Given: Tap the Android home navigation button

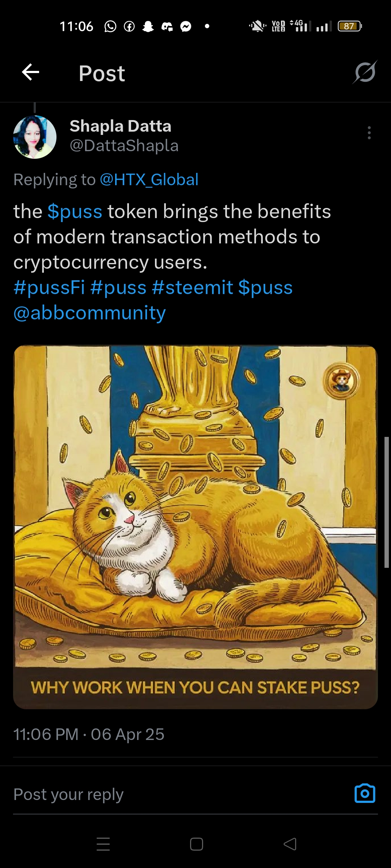Looking at the screenshot, I should (x=196, y=844).
